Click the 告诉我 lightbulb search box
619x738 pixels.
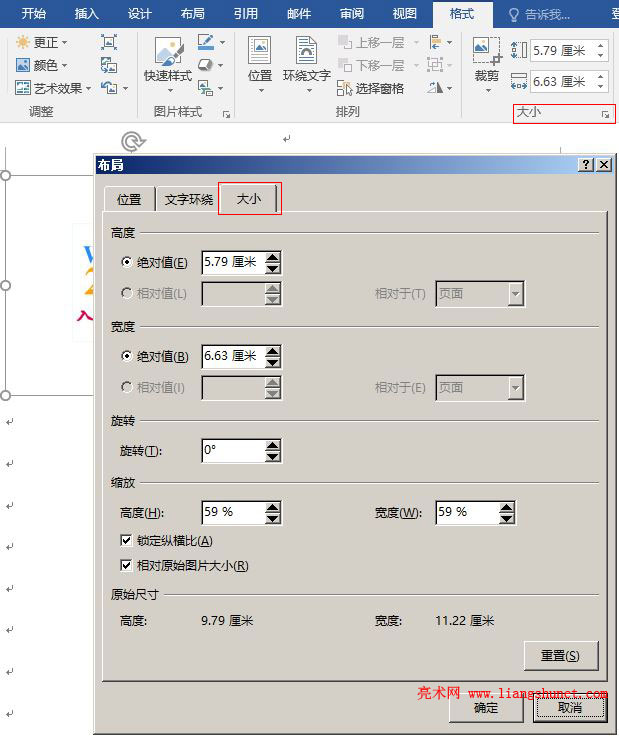pos(540,15)
